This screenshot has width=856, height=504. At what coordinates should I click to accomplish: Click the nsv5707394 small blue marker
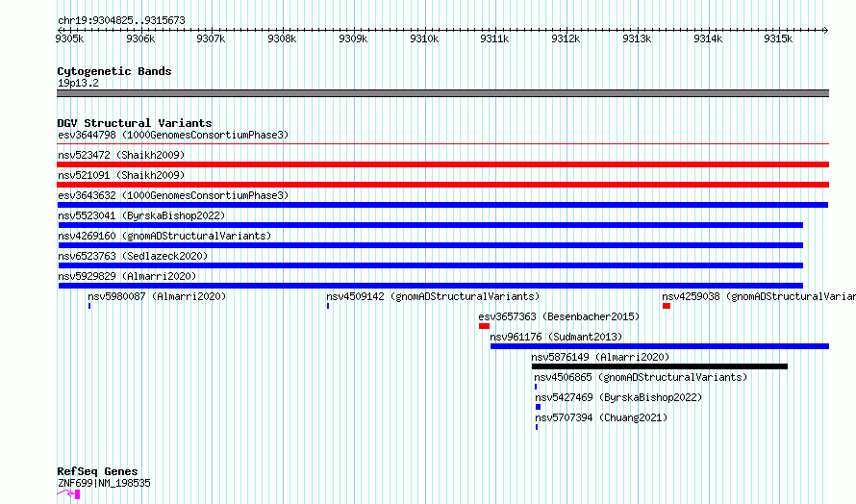coord(537,427)
